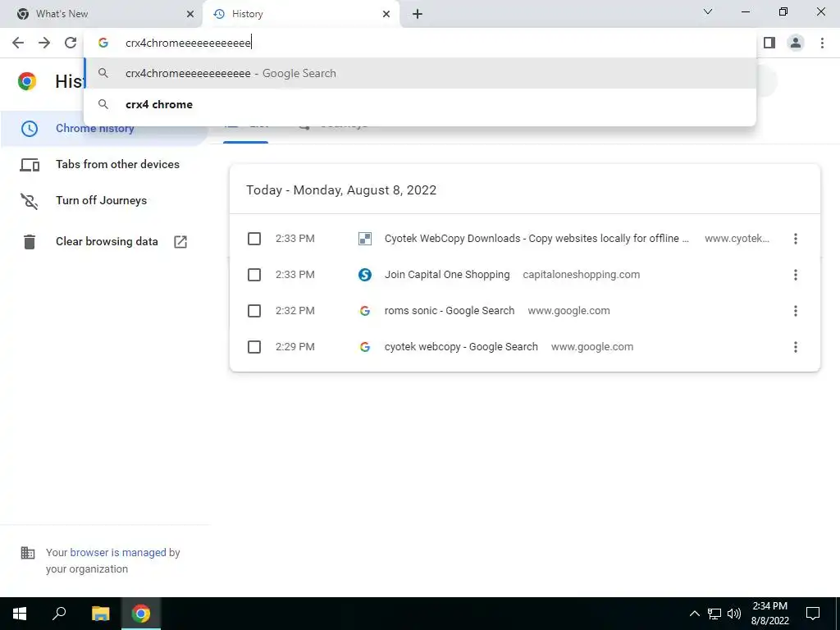Viewport: 840px width, 630px height.
Task: Click the Chrome taskbar icon
Action: [141, 614]
